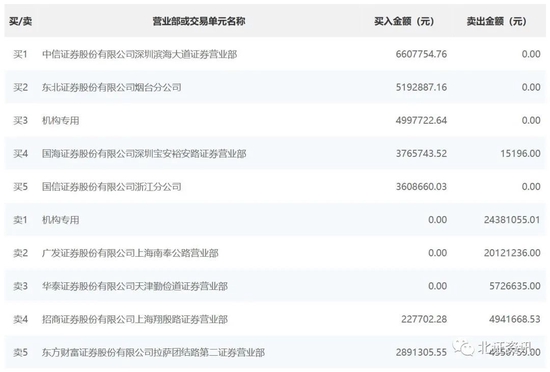
Task: Select the 卖3 row label
Action: pos(20,286)
